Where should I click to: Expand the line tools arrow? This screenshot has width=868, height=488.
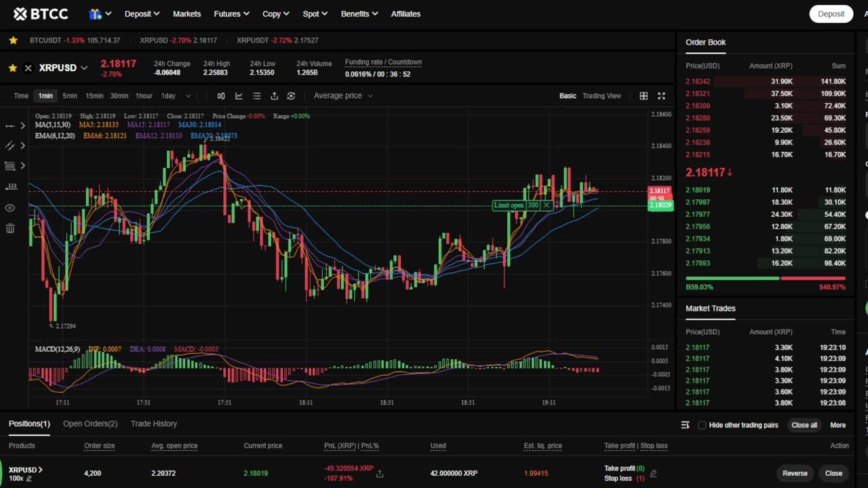[22, 125]
